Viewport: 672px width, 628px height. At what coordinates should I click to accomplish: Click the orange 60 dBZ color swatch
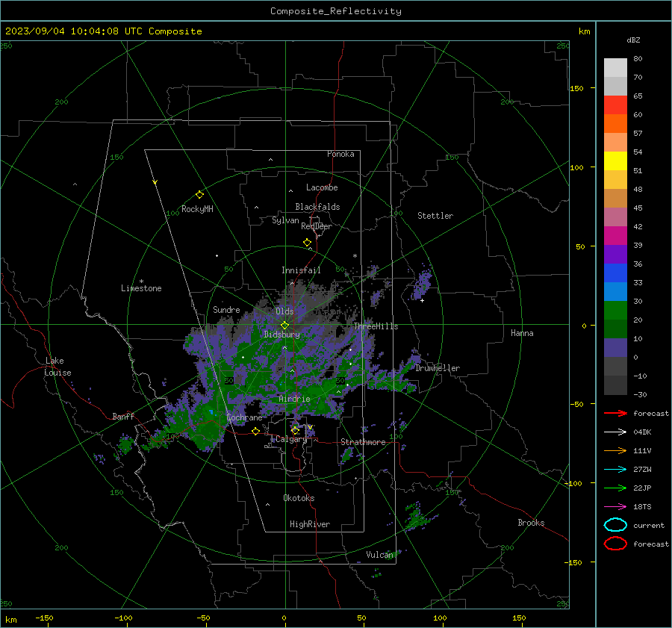click(x=615, y=124)
